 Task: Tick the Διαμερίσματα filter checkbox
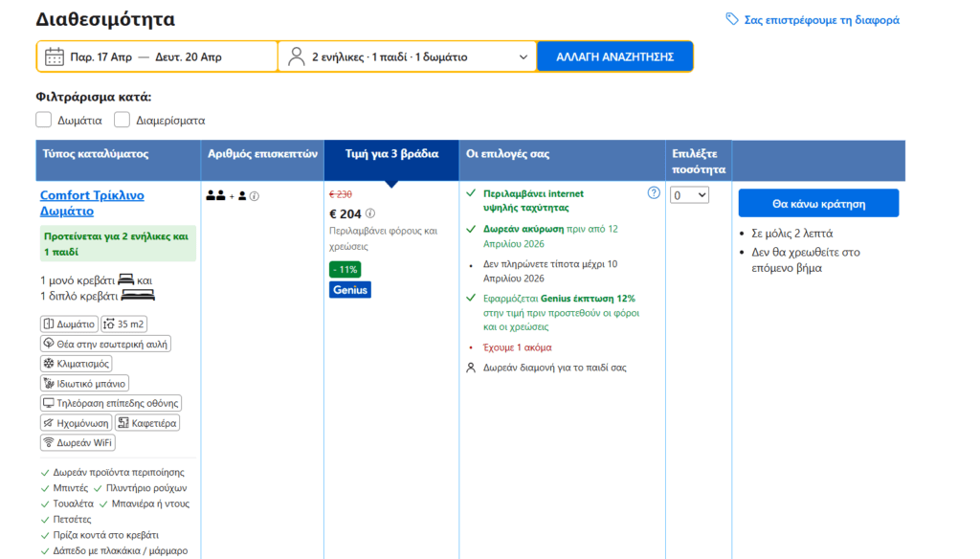[122, 120]
